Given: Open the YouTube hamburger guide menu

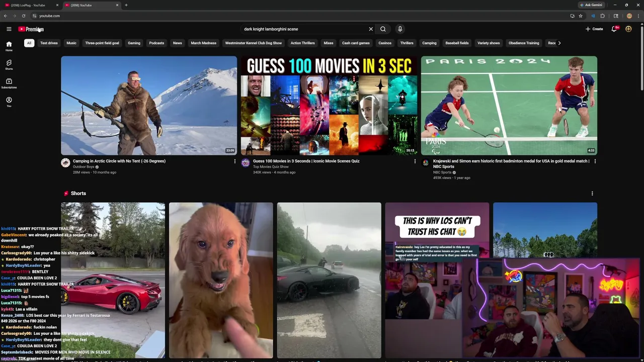Looking at the screenshot, I should (x=9, y=29).
